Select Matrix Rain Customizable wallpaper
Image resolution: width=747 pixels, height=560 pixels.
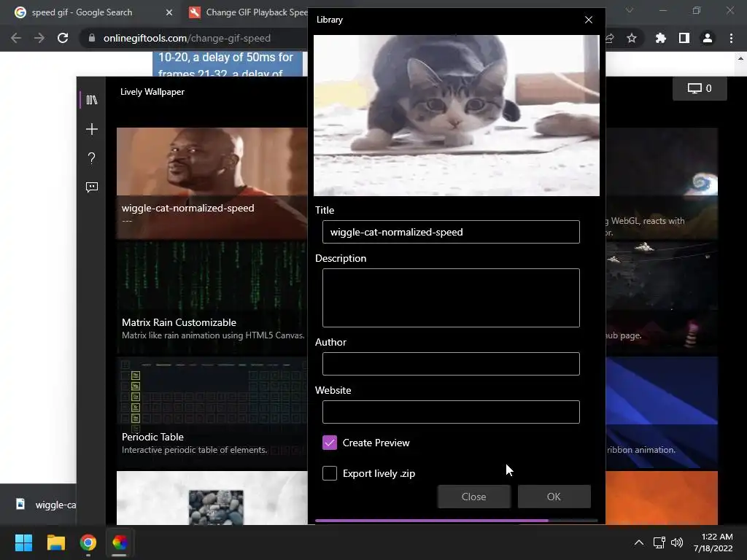pos(212,297)
